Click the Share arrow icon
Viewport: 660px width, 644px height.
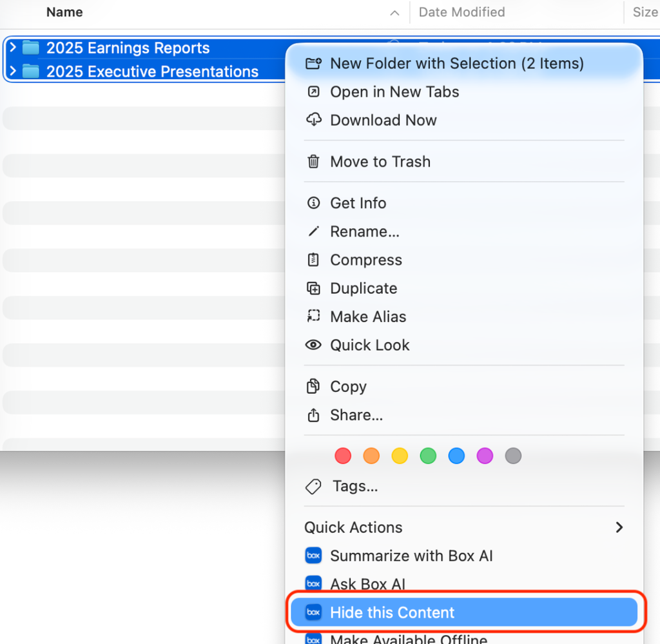pyautogui.click(x=313, y=415)
